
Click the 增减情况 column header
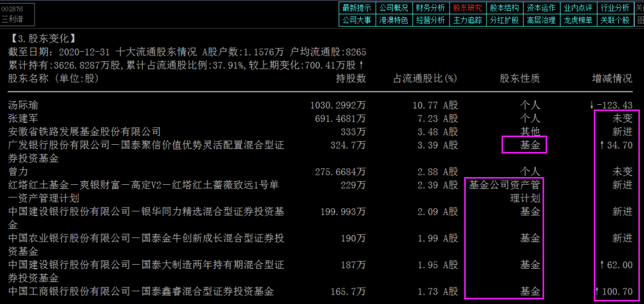pyautogui.click(x=612, y=79)
